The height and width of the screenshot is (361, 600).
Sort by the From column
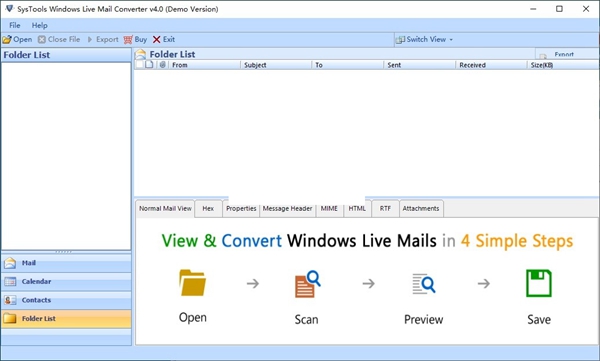click(205, 65)
